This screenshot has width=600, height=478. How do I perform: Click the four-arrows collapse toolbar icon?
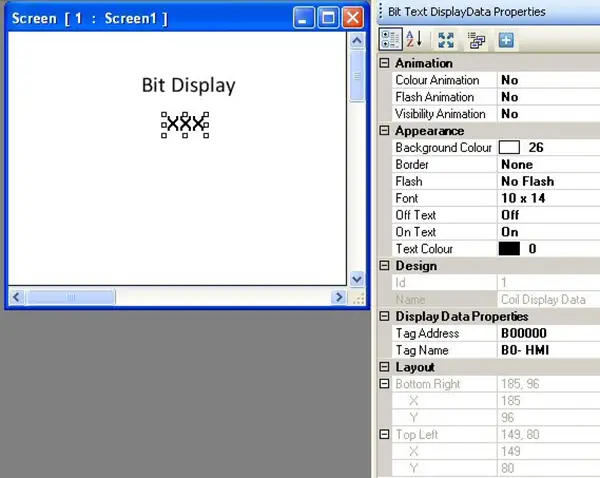[446, 40]
